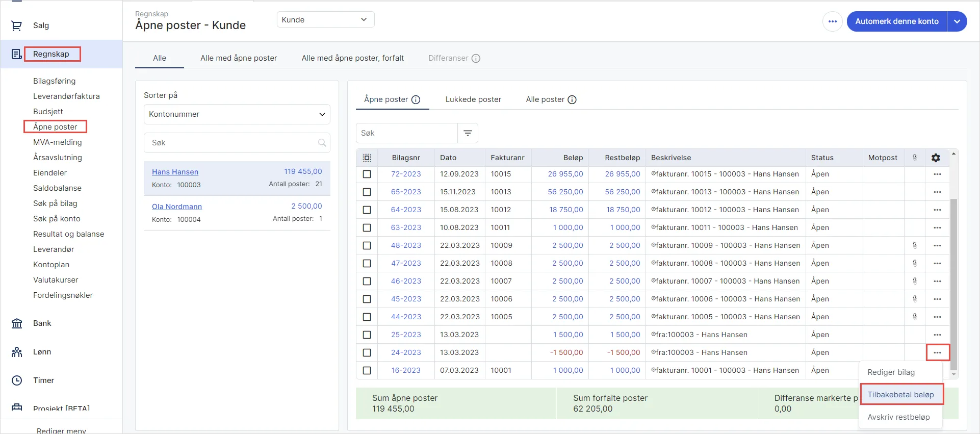
Task: Toggle the select-all checkbox in table header
Action: tap(367, 158)
